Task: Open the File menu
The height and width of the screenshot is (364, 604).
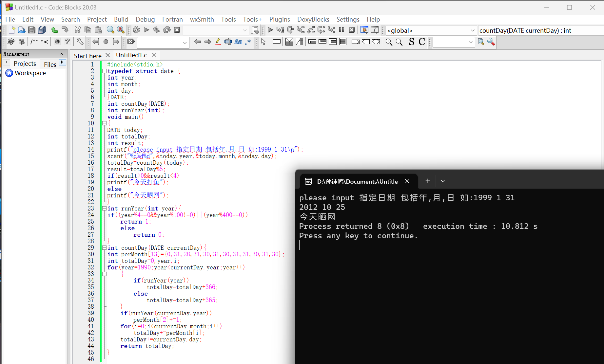Action: pyautogui.click(x=10, y=19)
